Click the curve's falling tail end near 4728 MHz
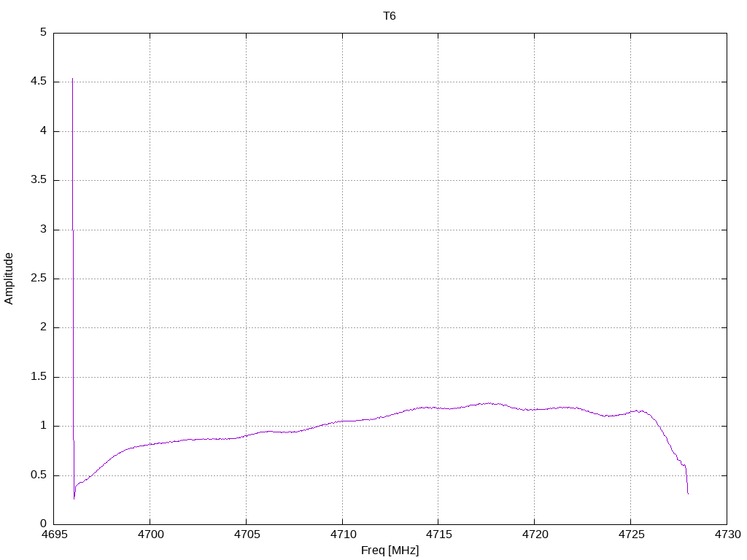This screenshot has width=747, height=560. point(688,494)
